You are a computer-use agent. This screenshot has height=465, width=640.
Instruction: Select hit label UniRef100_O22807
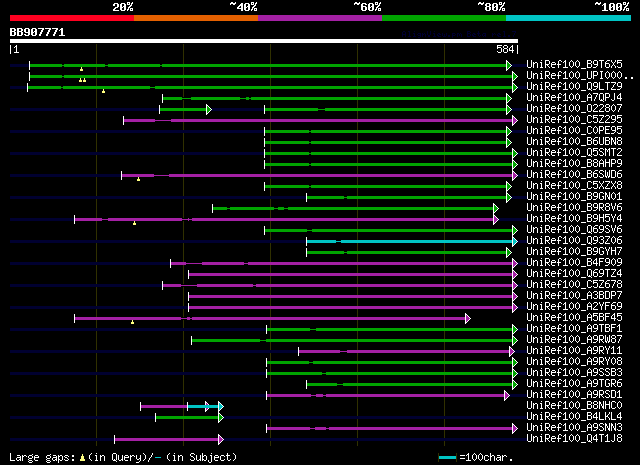tap(574, 109)
